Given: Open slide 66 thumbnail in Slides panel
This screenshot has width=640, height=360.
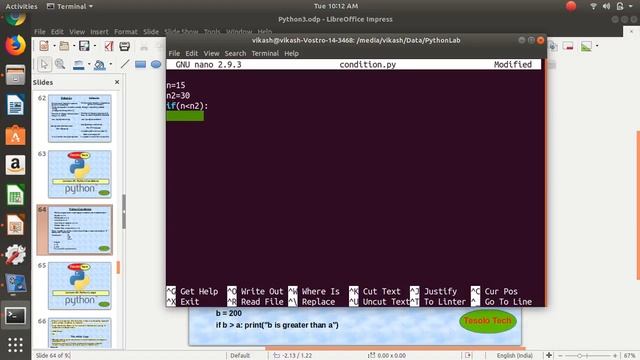Looking at the screenshot, I should click(x=80, y=333).
